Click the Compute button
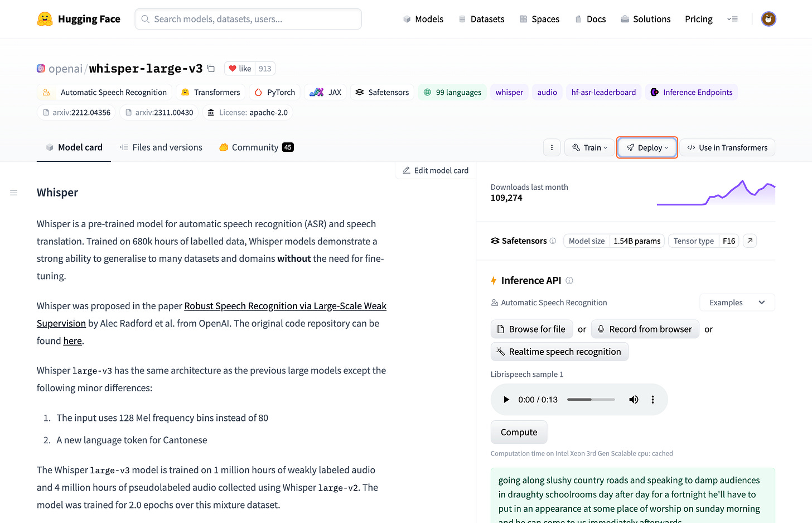This screenshot has width=812, height=523. (519, 432)
